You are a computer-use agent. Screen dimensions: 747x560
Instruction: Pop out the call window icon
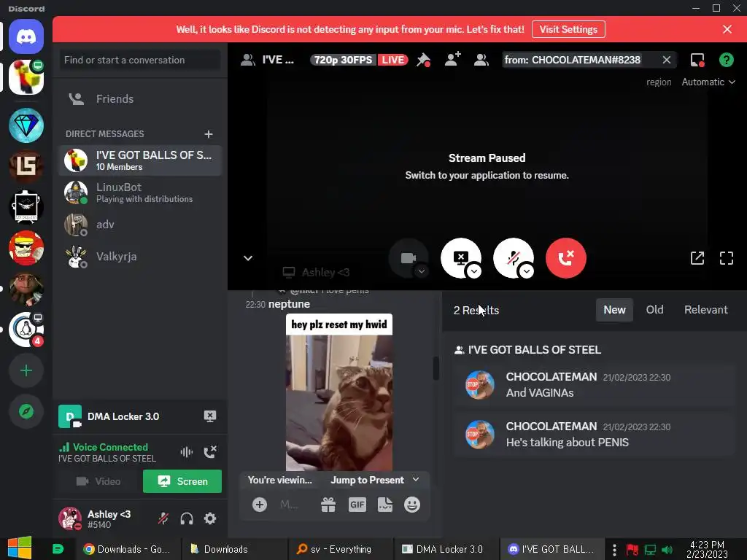[x=697, y=258]
